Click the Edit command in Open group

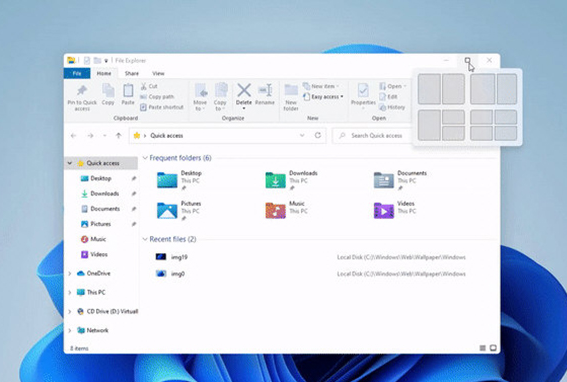[388, 97]
